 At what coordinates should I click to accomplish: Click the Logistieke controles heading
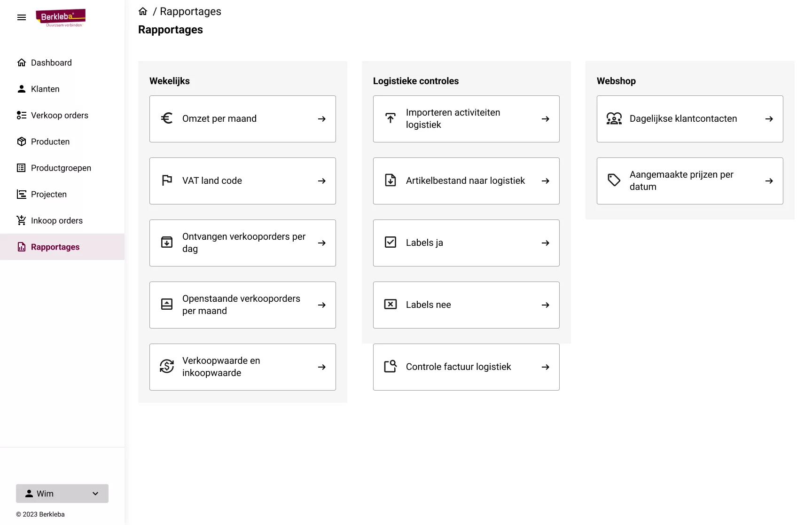416,81
